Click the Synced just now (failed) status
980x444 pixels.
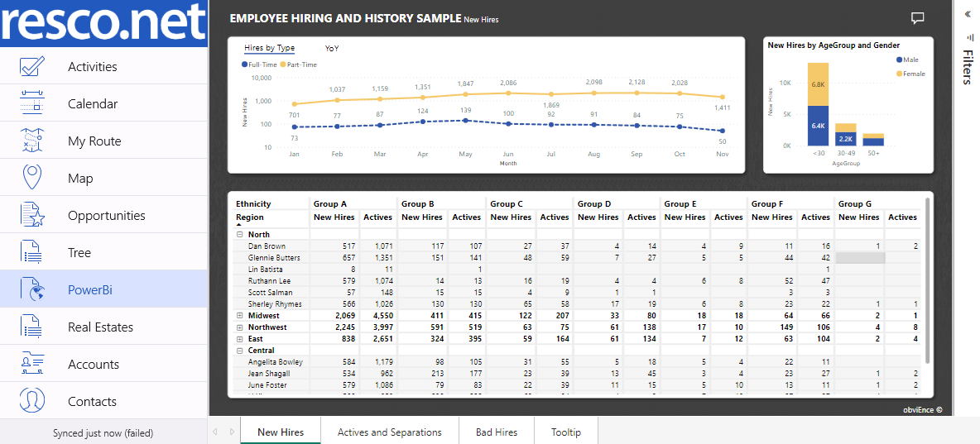pos(103,432)
